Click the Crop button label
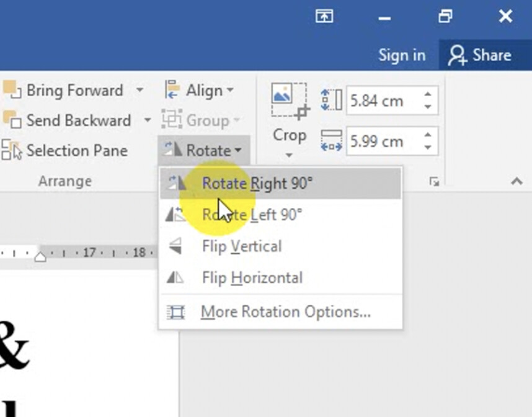 (x=290, y=135)
